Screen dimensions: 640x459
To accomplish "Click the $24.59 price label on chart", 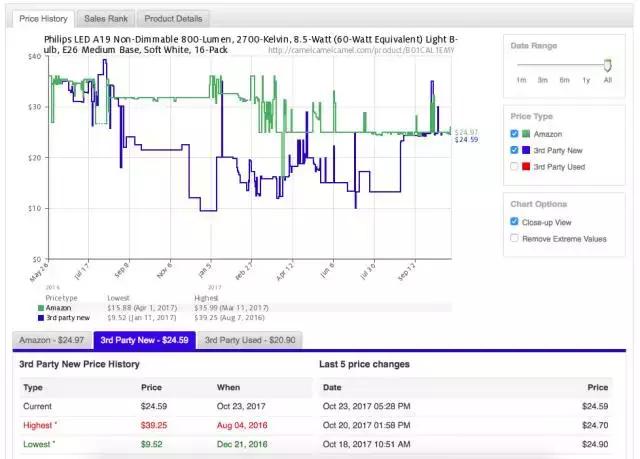I will tap(466, 140).
